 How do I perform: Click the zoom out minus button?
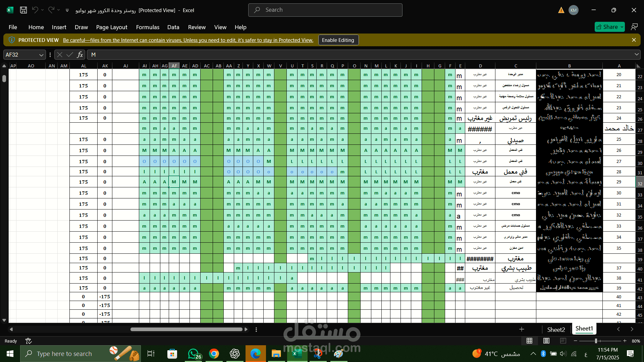[x=576, y=341]
